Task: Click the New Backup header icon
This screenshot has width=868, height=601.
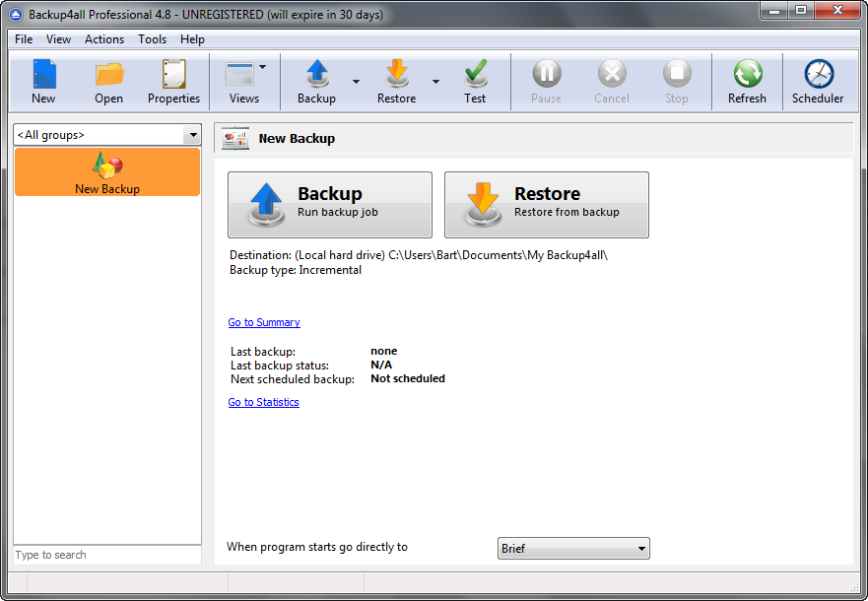Action: [235, 138]
